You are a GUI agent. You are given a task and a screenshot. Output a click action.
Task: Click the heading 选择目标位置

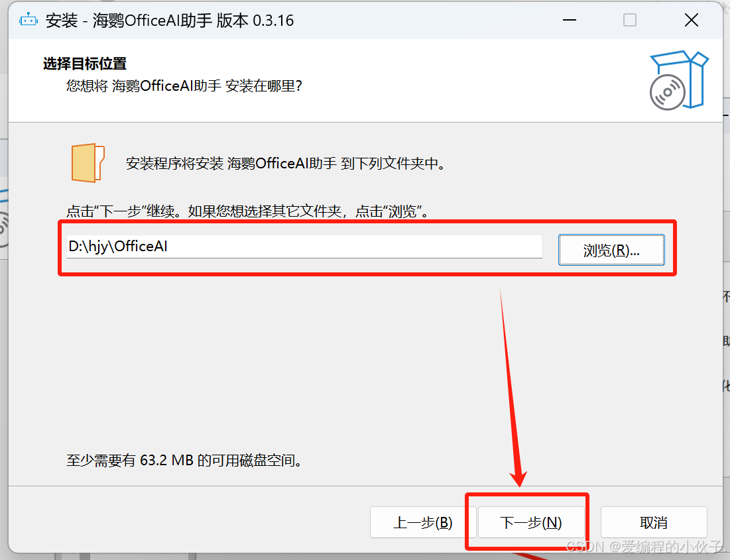click(85, 64)
